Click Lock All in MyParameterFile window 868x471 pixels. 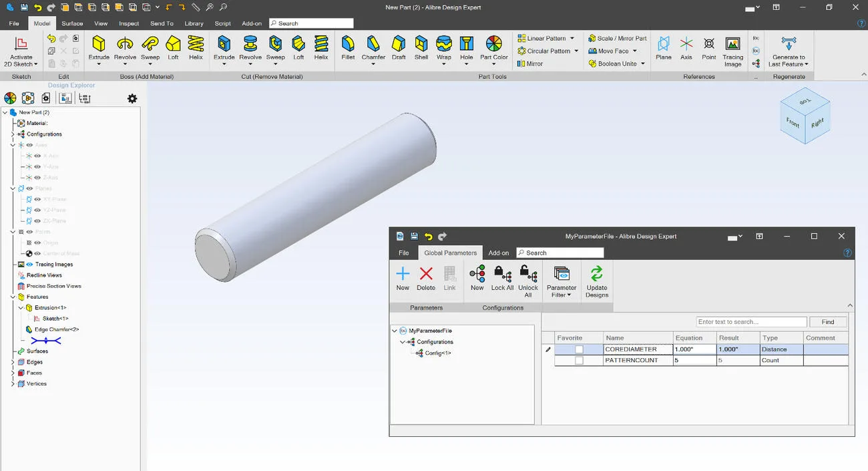point(502,278)
